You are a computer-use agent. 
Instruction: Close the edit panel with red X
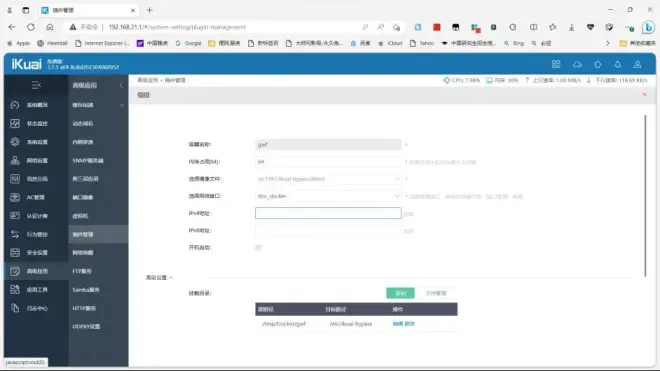click(644, 94)
